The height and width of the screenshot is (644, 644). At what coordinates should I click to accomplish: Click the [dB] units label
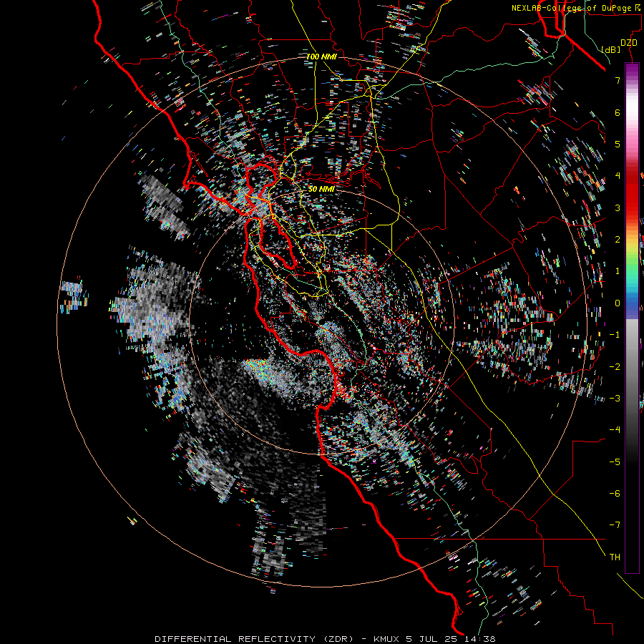coord(611,49)
